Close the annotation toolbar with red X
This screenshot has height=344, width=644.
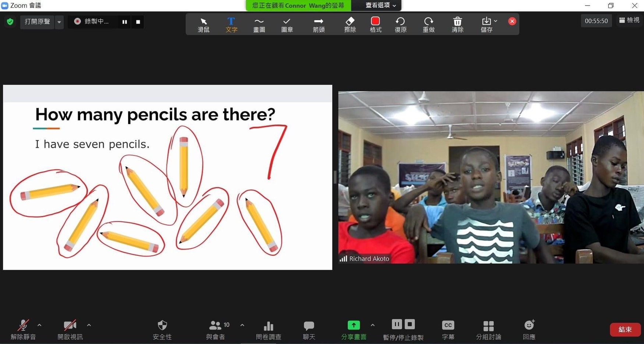pos(512,21)
